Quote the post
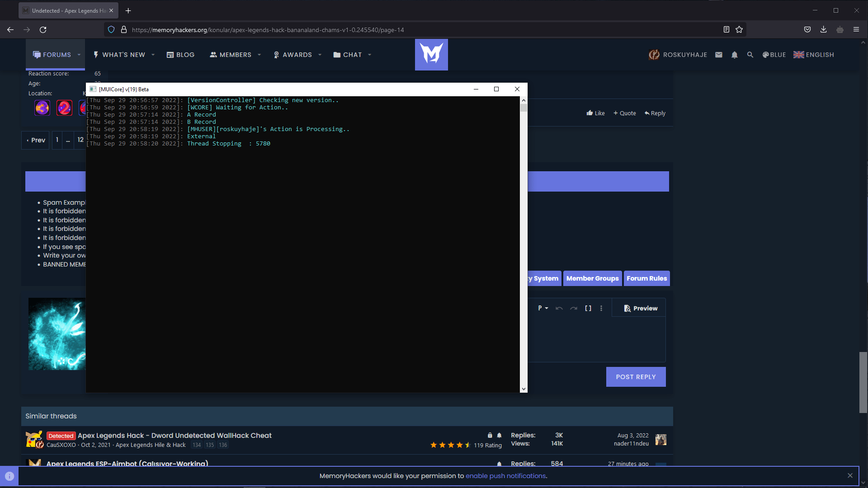This screenshot has height=488, width=868. (x=624, y=113)
